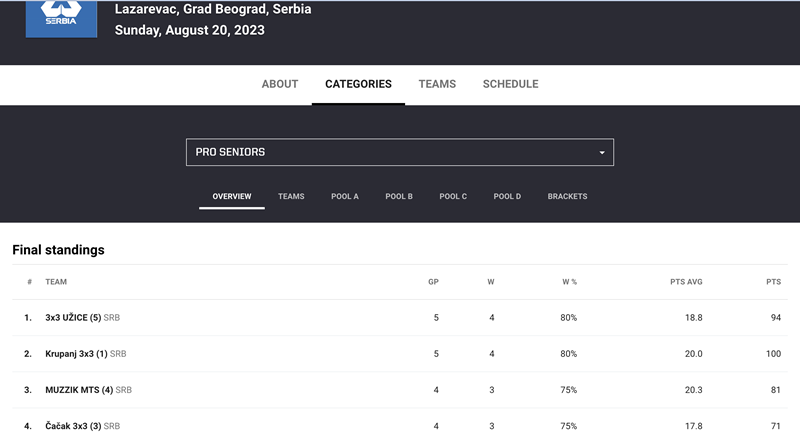Switch to the ABOUT tab
800x436 pixels.
pos(280,84)
